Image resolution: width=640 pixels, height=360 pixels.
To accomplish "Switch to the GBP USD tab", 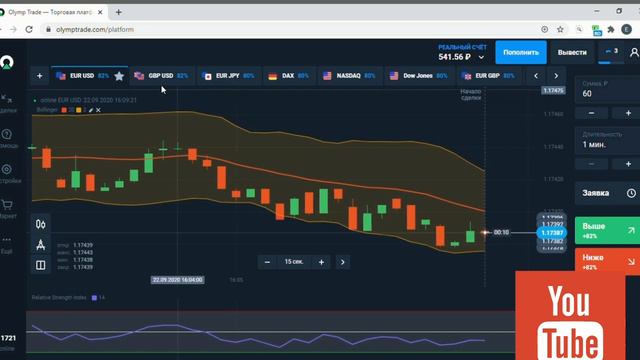I will tap(162, 76).
